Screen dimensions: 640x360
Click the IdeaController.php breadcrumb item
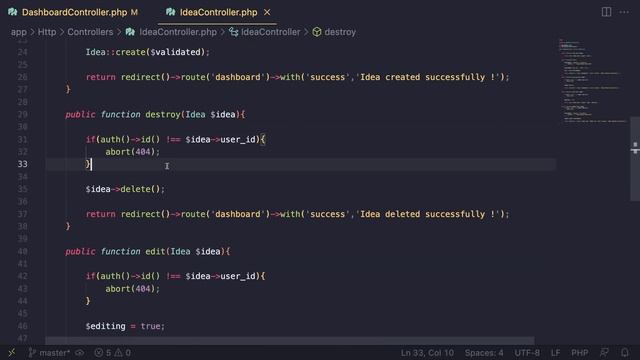pyautogui.click(x=178, y=32)
